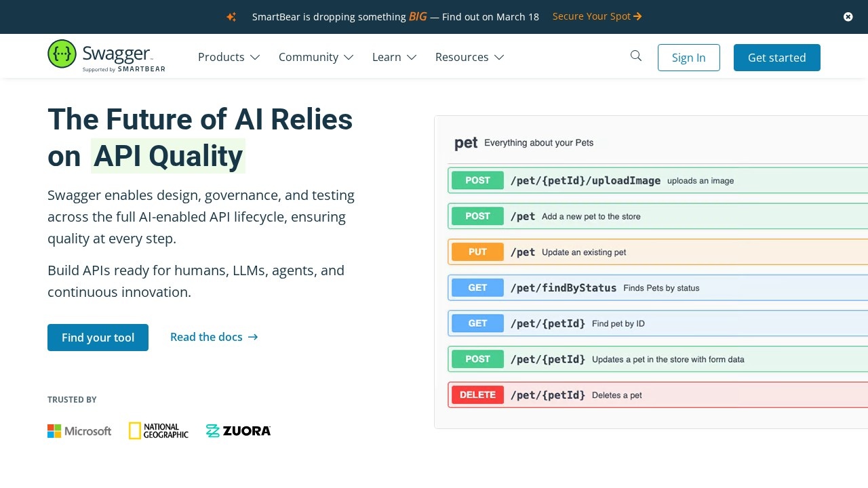Follow the Read the docs link
The width and height of the screenshot is (868, 488).
[214, 338]
